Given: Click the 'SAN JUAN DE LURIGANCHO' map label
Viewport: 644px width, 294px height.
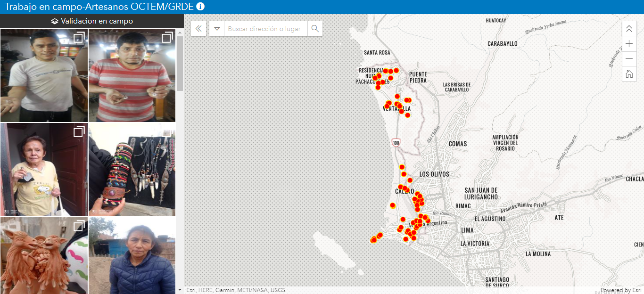Looking at the screenshot, I should [481, 193].
